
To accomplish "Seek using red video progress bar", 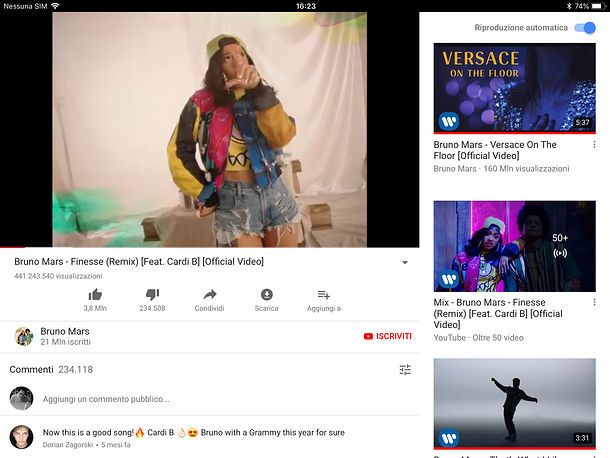I will [x=210, y=247].
